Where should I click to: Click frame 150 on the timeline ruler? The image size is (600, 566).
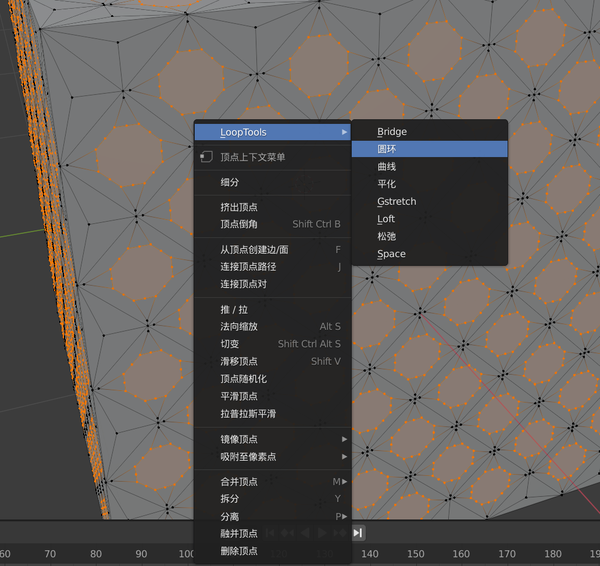[416, 554]
